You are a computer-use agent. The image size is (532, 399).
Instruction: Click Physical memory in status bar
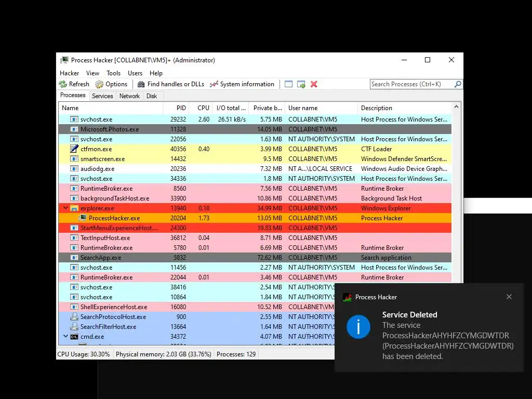pyautogui.click(x=164, y=354)
